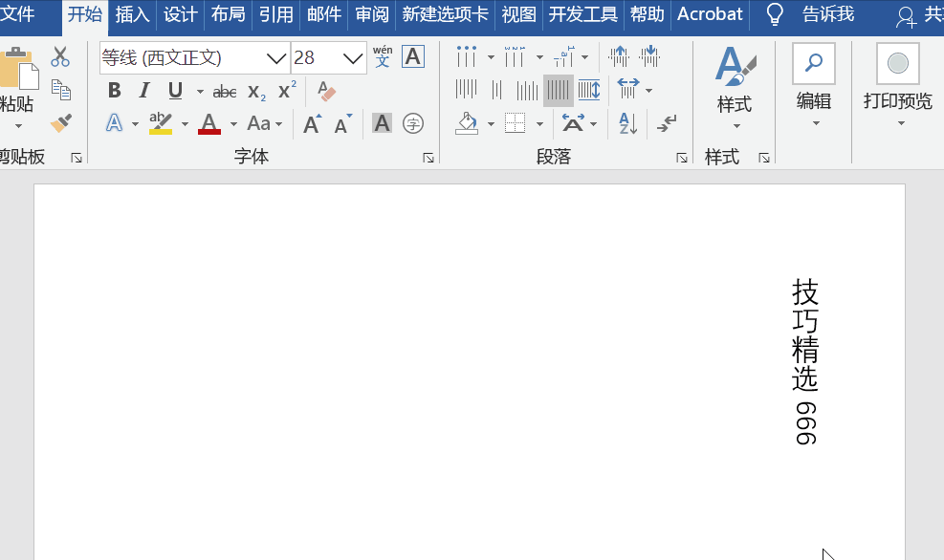Open underline style dropdown arrow
Image resolution: width=944 pixels, height=560 pixels.
(x=199, y=92)
